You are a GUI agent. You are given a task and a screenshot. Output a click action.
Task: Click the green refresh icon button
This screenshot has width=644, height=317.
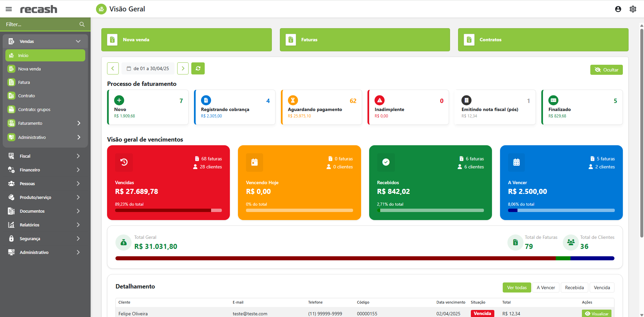[198, 68]
